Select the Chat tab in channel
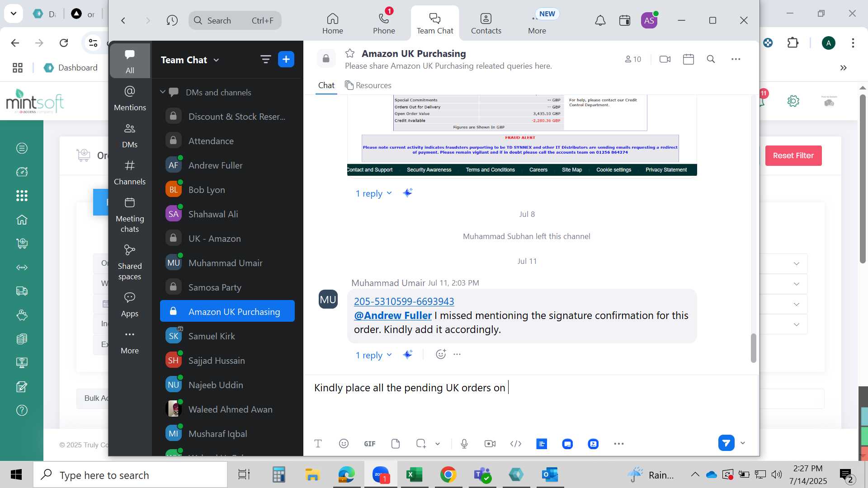 click(326, 85)
